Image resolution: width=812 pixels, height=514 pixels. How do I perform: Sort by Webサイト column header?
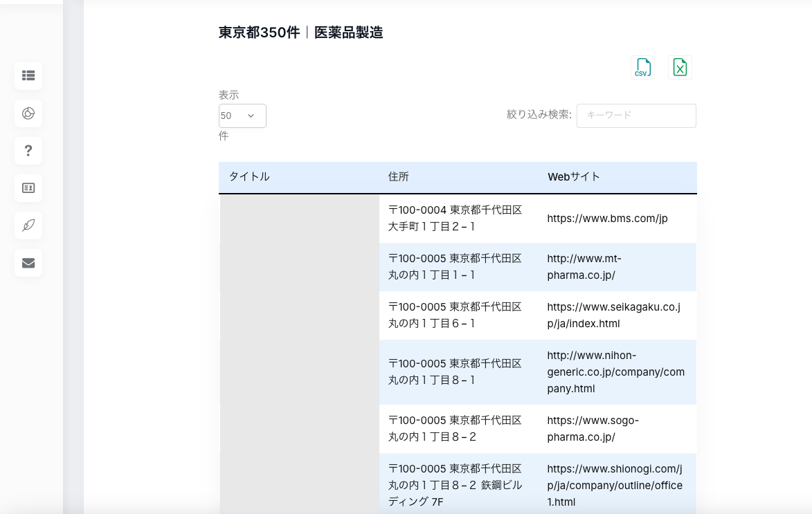pos(617,177)
